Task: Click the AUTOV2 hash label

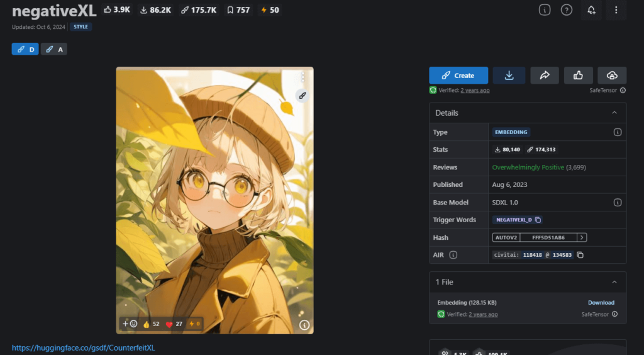Action: click(506, 237)
